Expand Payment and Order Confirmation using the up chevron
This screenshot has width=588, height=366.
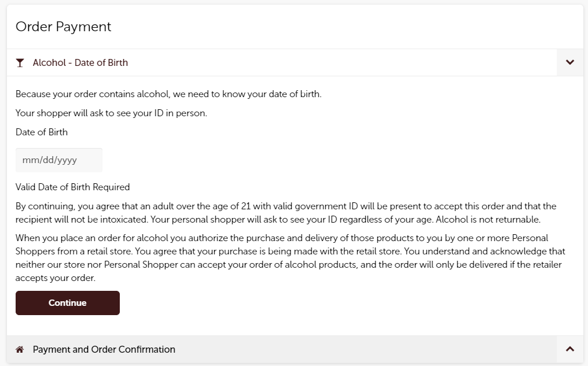coord(570,349)
